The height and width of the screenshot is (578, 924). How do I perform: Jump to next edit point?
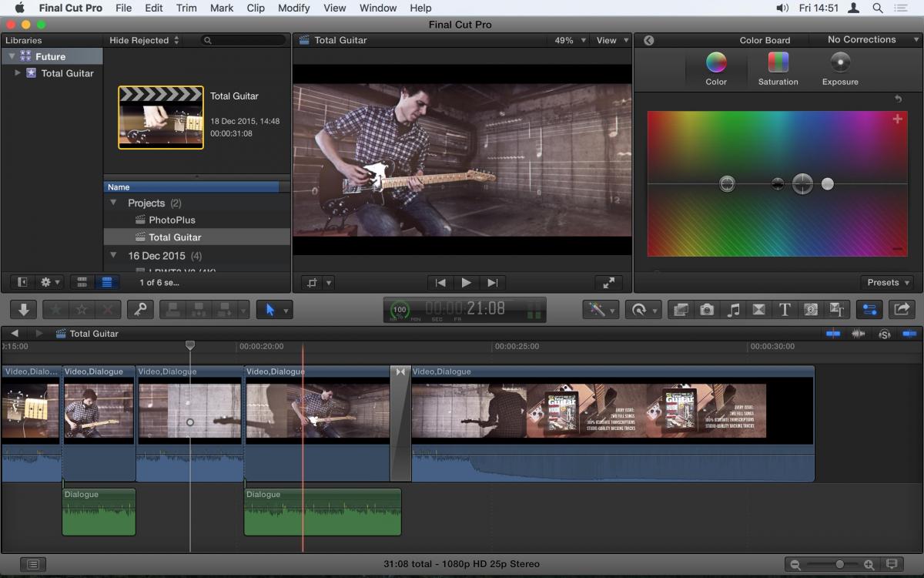coord(493,283)
